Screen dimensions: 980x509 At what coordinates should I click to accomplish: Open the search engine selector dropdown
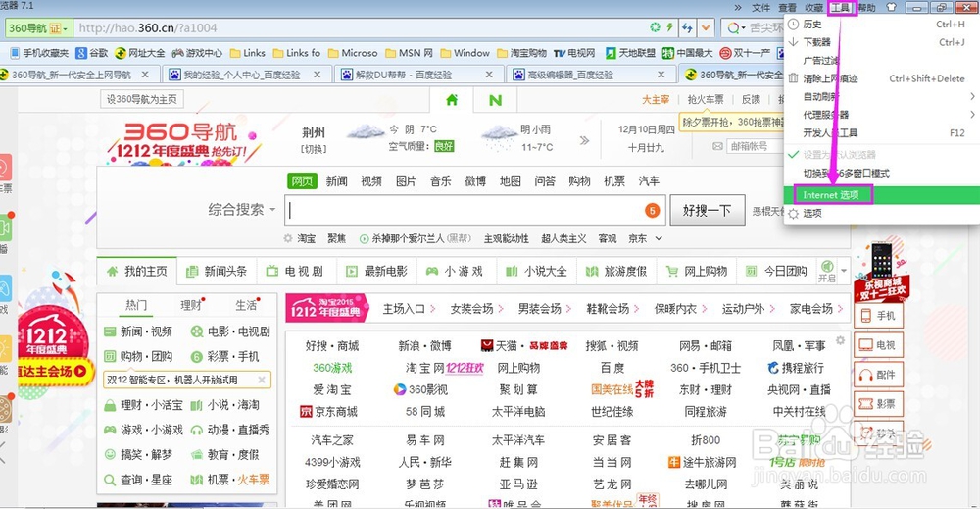click(x=734, y=27)
